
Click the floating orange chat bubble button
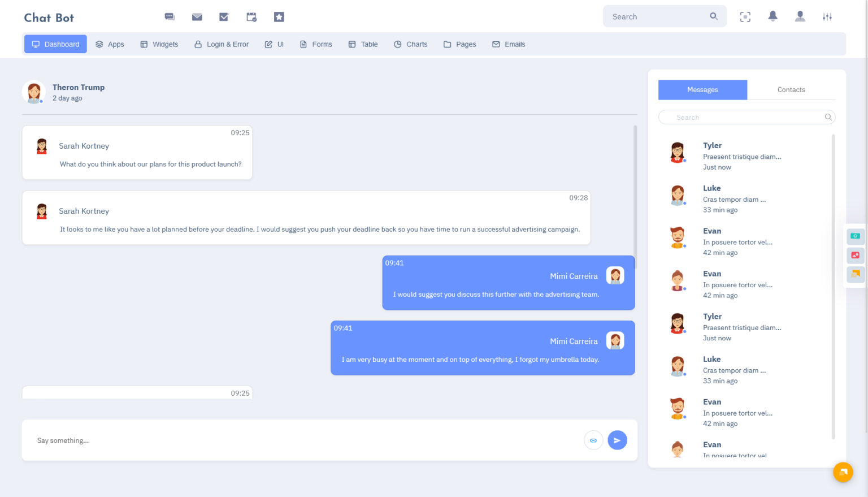point(843,472)
